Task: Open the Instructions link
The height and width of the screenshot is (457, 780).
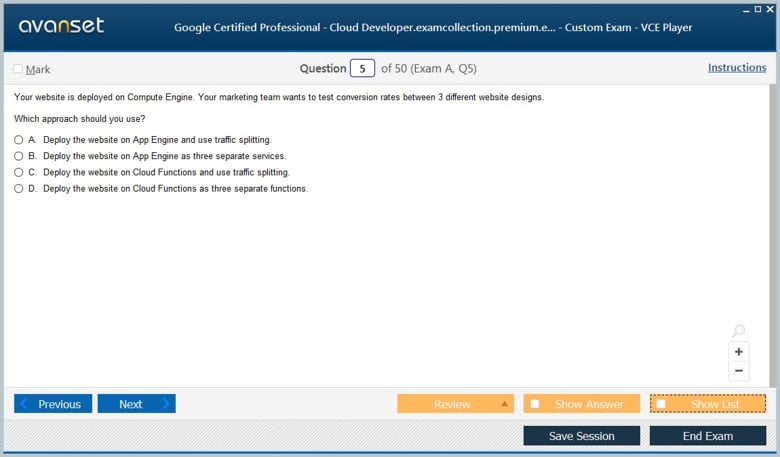Action: pyautogui.click(x=737, y=68)
